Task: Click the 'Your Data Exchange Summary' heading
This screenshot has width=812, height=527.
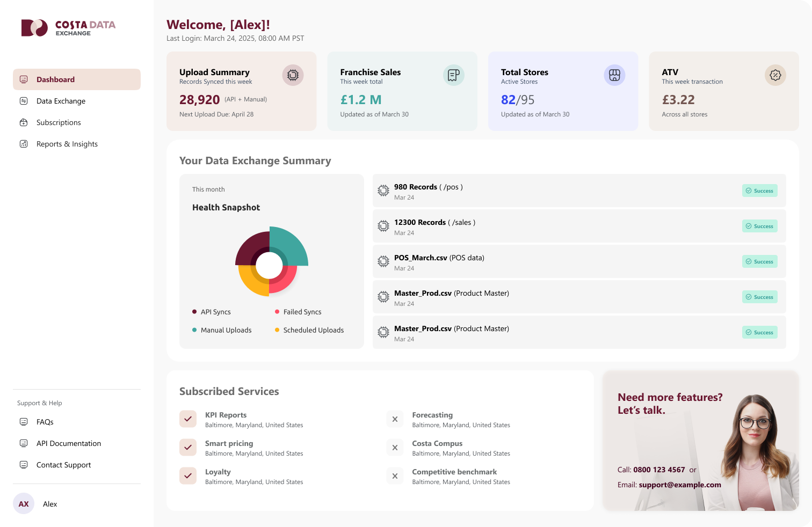Action: 255,161
